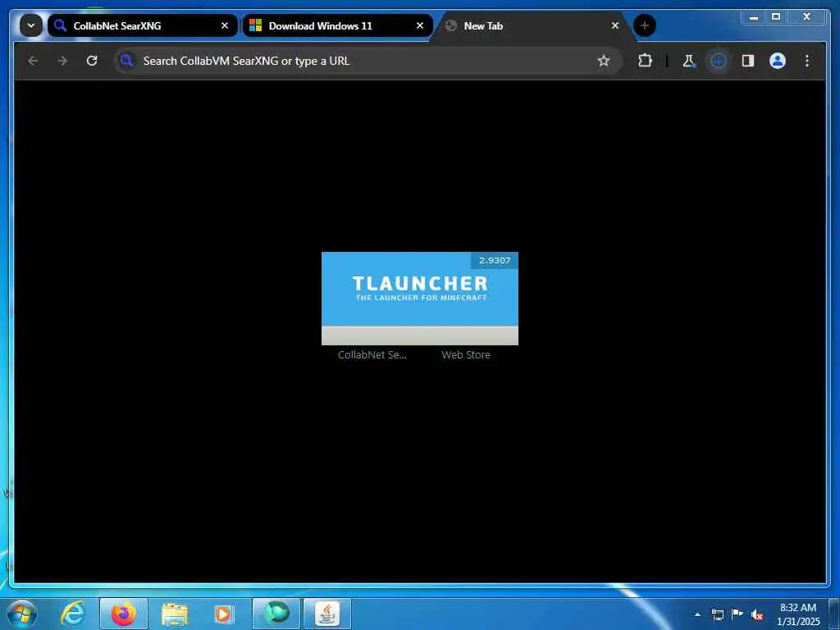Click the circular blue extension icon
The height and width of the screenshot is (630, 840).
[x=719, y=61]
